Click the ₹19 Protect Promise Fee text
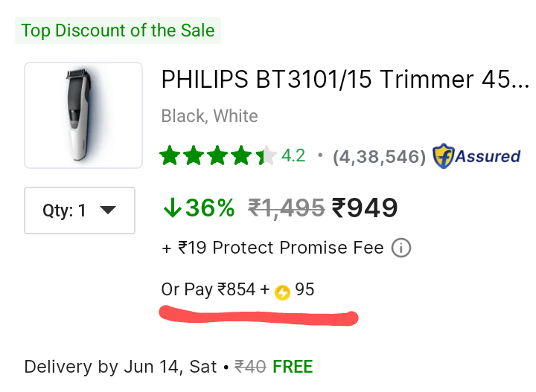Screen dimensions: 536x392 point(272,248)
